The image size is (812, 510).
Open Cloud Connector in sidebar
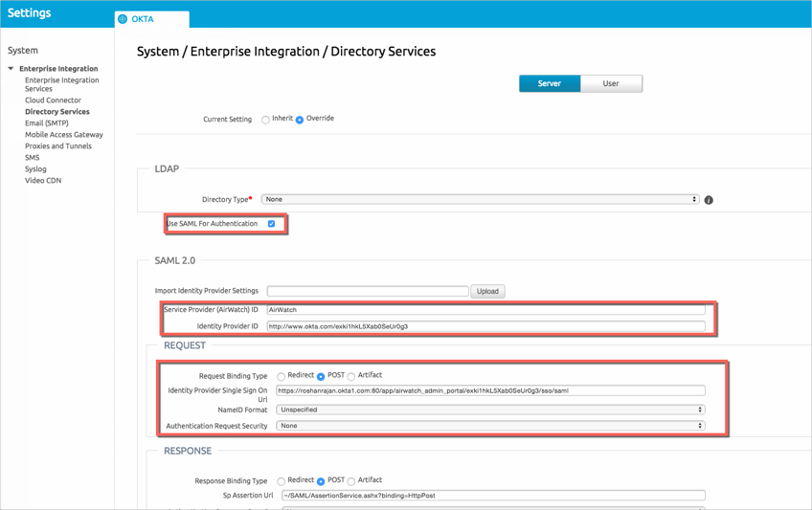pos(53,100)
